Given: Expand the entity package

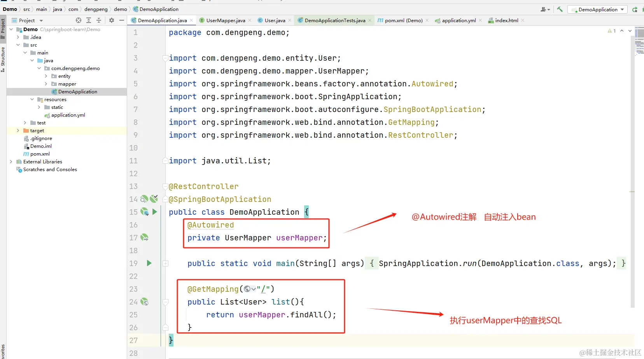Looking at the screenshot, I should pyautogui.click(x=46, y=76).
